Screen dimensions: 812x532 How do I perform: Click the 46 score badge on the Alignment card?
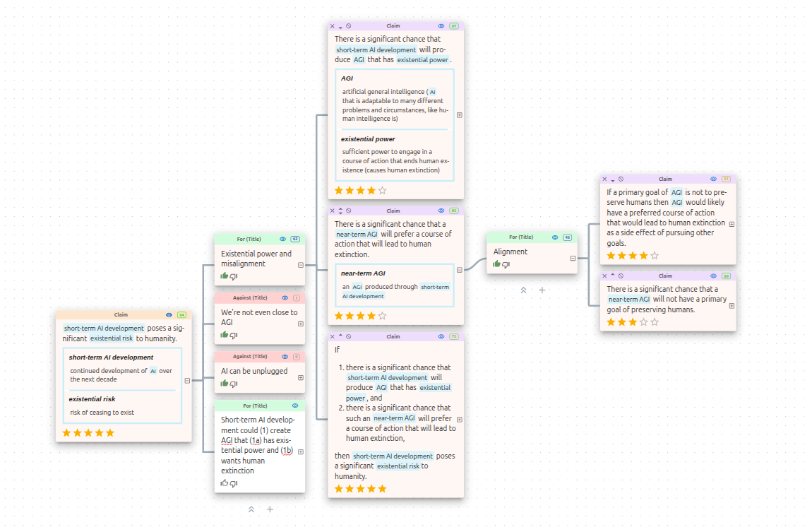568,237
